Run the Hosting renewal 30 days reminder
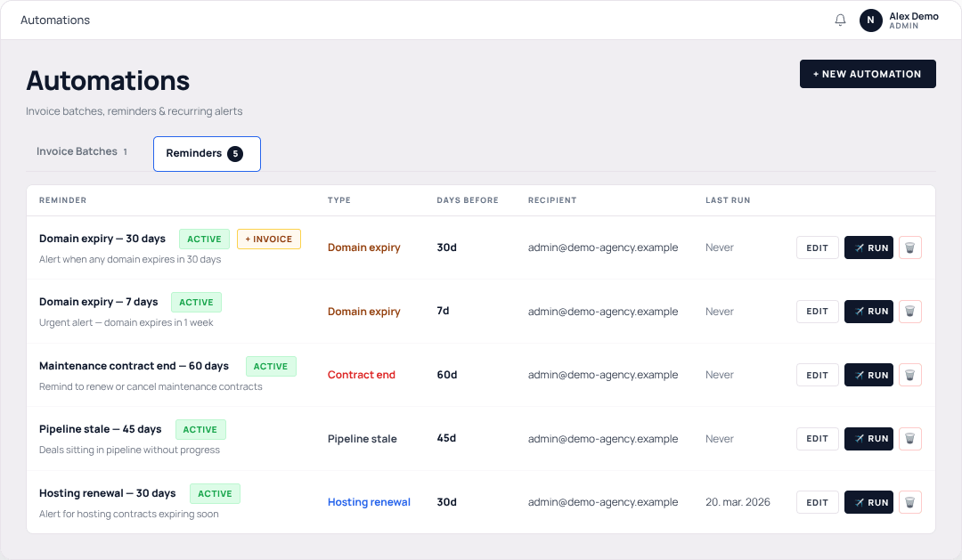Screen dimensions: 962x560 [868, 502]
